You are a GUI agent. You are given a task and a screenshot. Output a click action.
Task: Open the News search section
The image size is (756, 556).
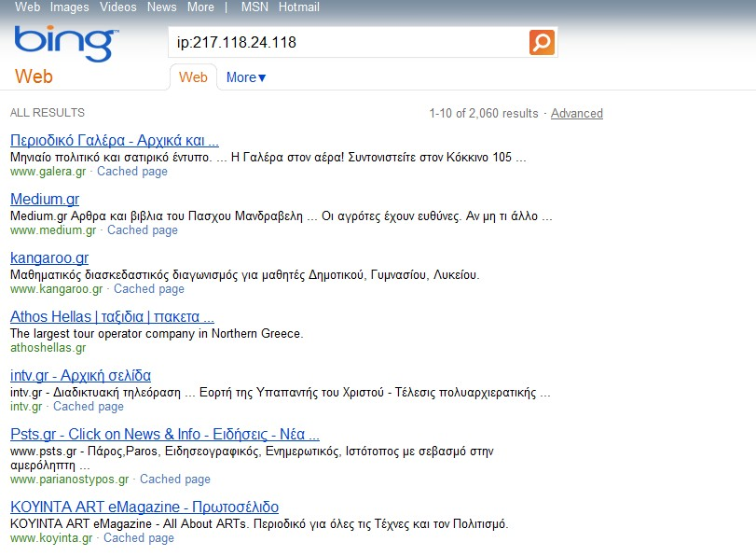coord(161,7)
